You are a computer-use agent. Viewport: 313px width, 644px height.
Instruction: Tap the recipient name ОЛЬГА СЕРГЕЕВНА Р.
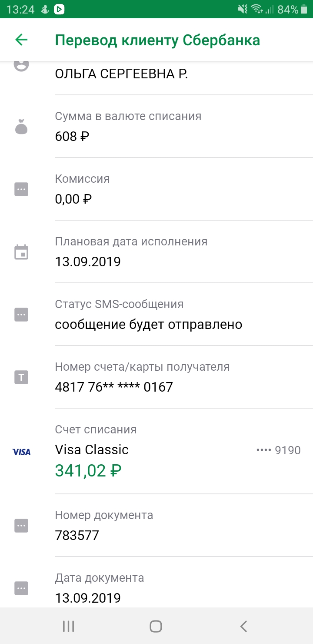121,74
